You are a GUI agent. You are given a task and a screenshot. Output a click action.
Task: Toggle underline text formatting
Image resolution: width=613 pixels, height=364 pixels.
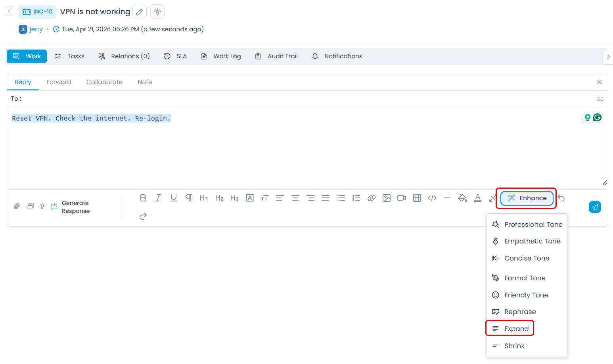(173, 198)
